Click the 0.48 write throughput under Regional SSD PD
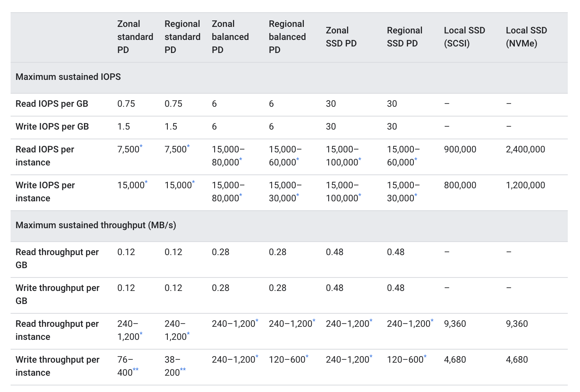 396,288
